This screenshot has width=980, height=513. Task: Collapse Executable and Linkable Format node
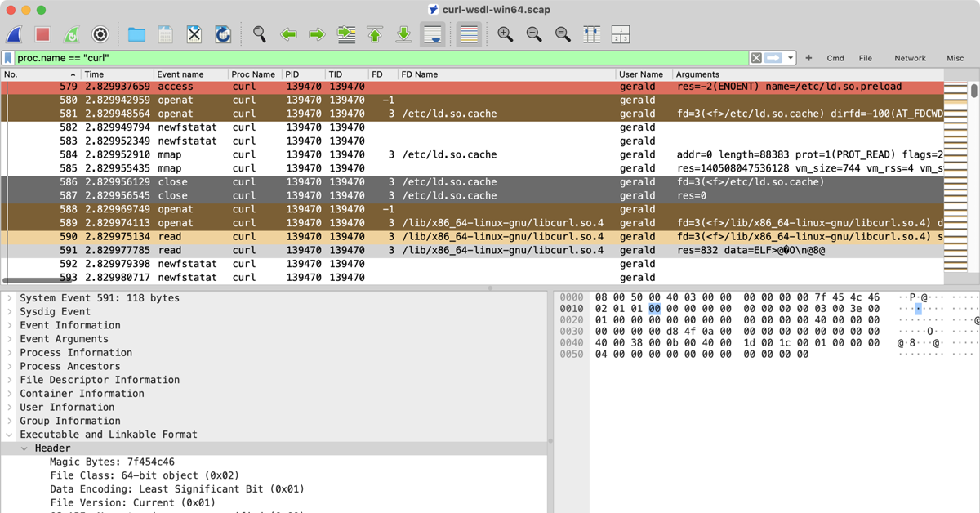[10, 435]
